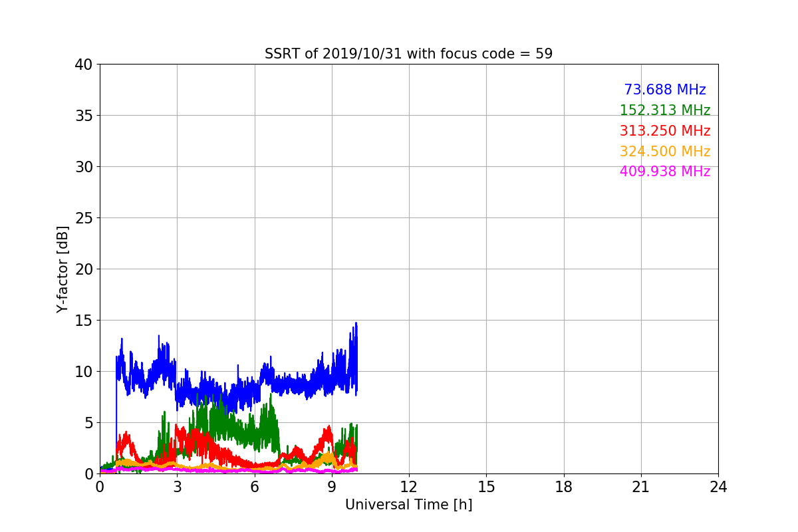
Task: Click the x-axis tick label 9
Action: tap(331, 487)
